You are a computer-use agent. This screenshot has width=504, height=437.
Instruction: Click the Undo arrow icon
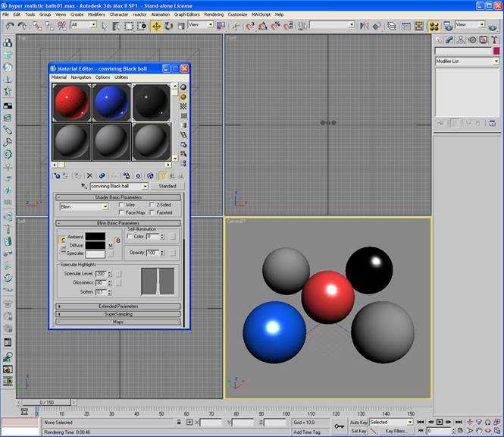click(9, 25)
